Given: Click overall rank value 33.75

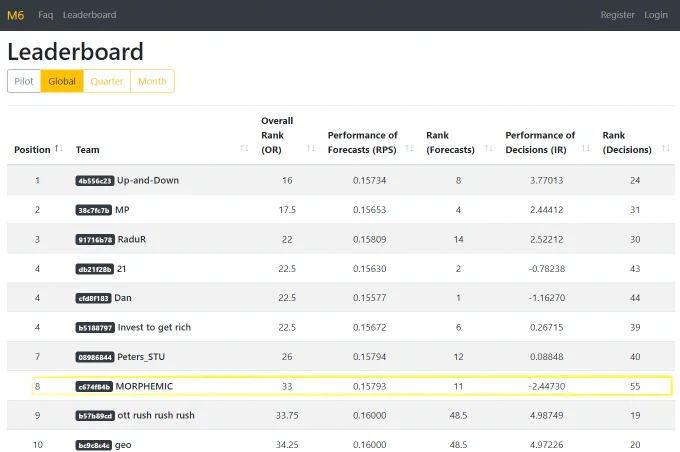Looking at the screenshot, I should [x=287, y=416].
